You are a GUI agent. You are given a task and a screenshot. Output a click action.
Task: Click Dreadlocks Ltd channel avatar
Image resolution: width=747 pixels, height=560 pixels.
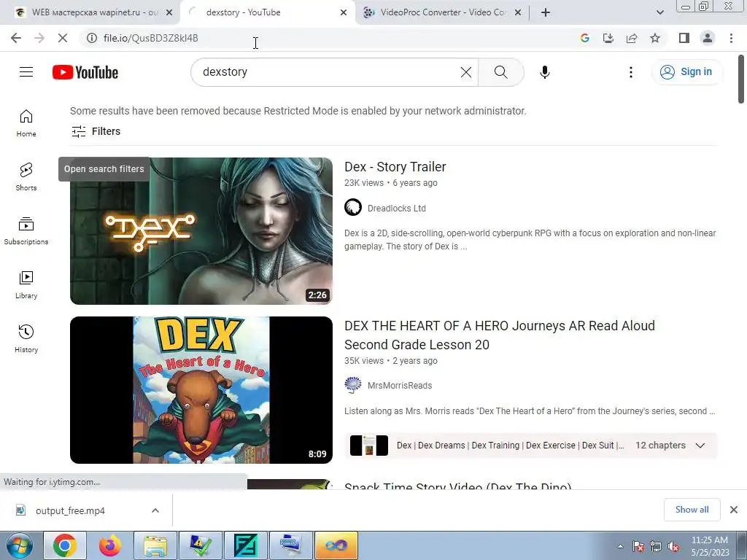coord(353,208)
